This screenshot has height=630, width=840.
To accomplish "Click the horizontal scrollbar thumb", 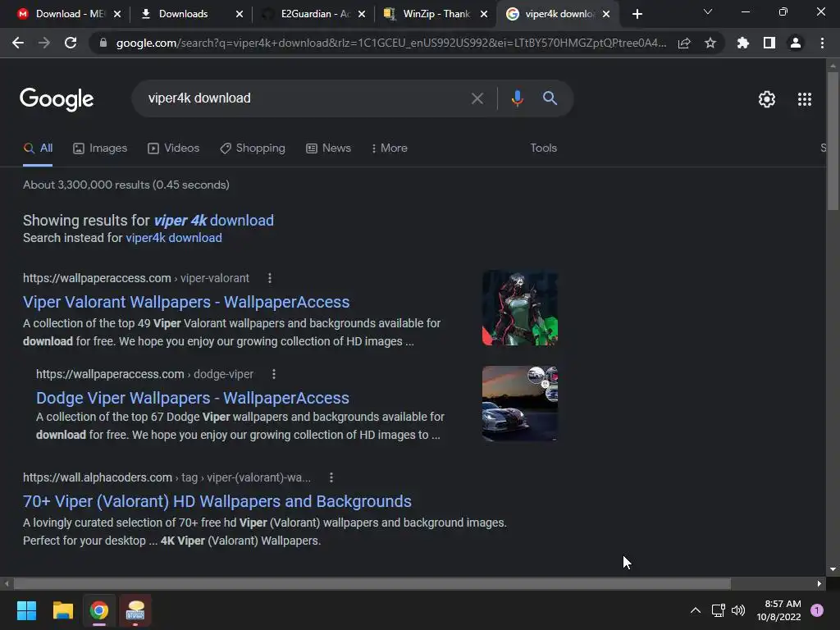I will 372,583.
